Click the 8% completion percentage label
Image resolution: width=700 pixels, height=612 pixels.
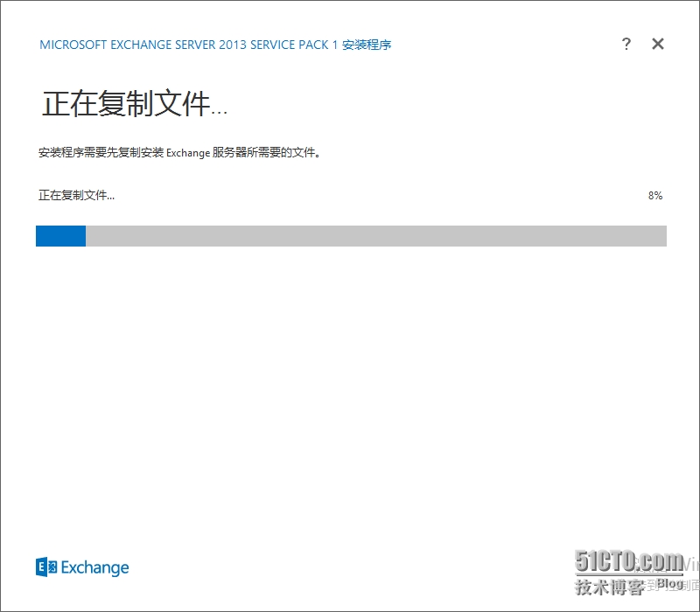pos(655,194)
